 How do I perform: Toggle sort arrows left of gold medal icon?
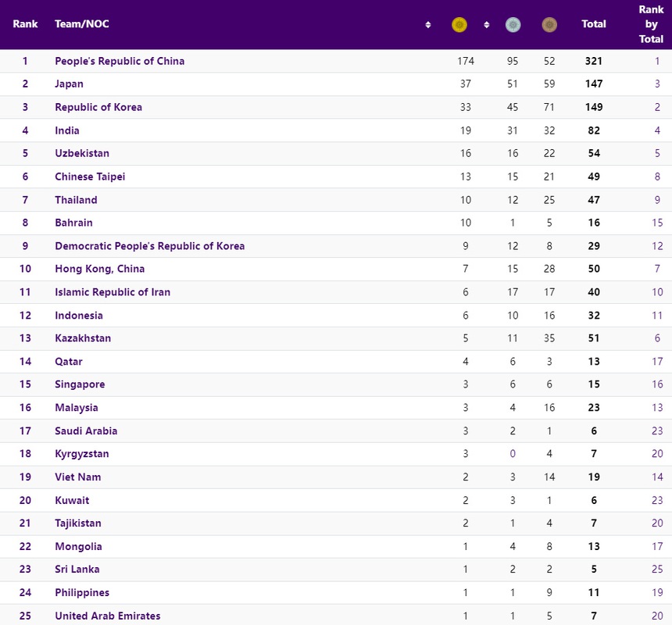428,25
